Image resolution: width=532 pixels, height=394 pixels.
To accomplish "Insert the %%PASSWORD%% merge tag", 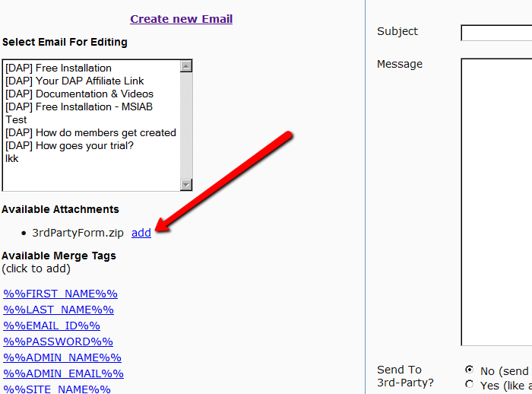I will pos(58,342).
